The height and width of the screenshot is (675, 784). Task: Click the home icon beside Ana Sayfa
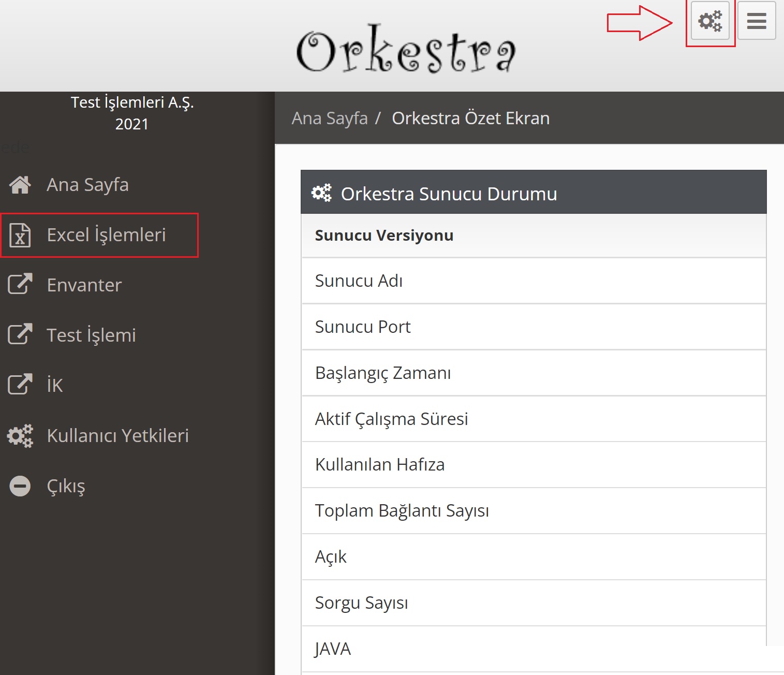click(20, 185)
